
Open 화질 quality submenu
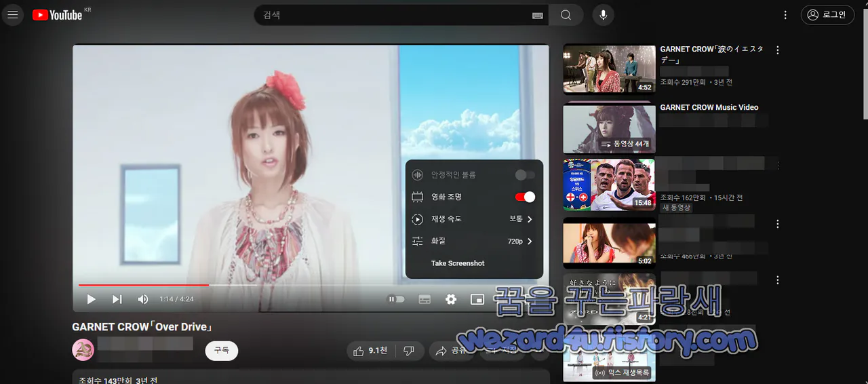pos(474,241)
